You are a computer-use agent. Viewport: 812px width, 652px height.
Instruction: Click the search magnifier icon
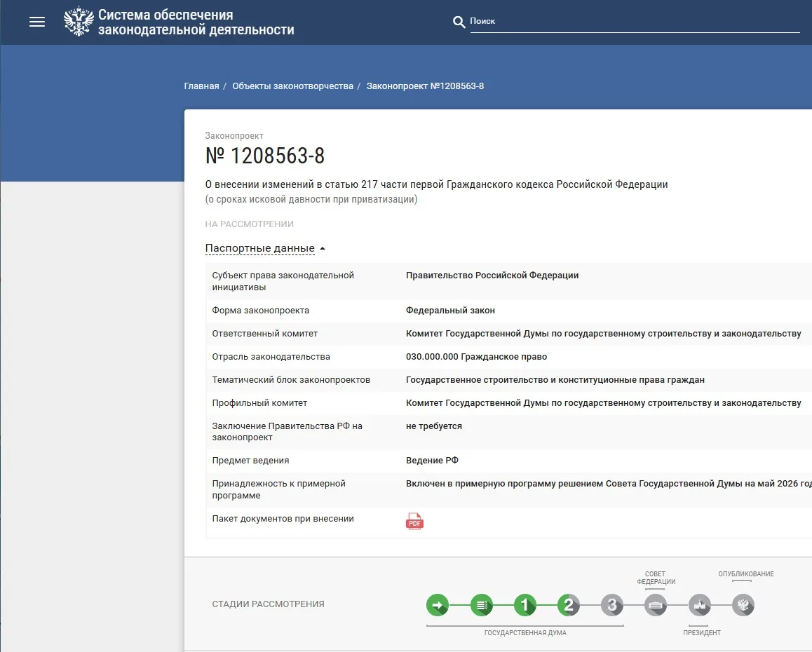459,22
